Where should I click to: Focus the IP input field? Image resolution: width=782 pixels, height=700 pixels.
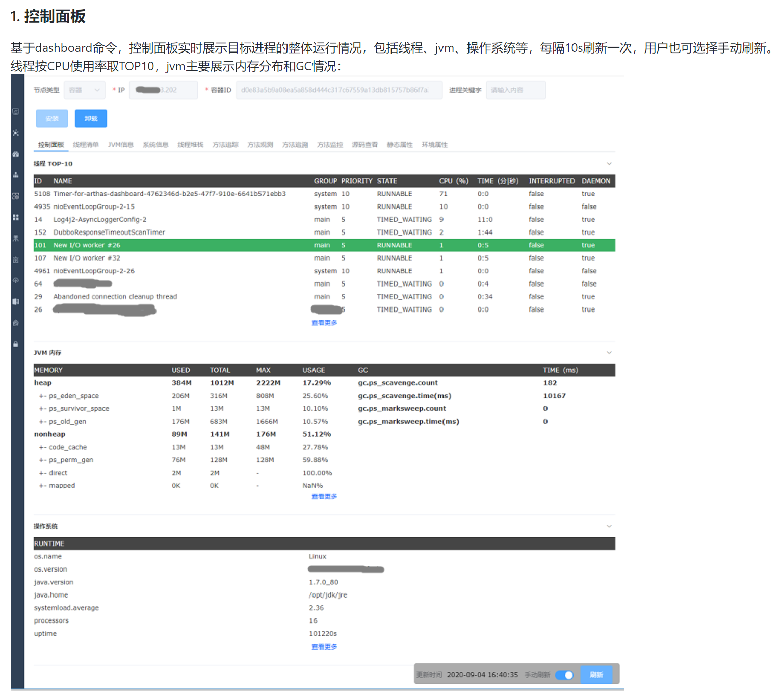point(163,90)
